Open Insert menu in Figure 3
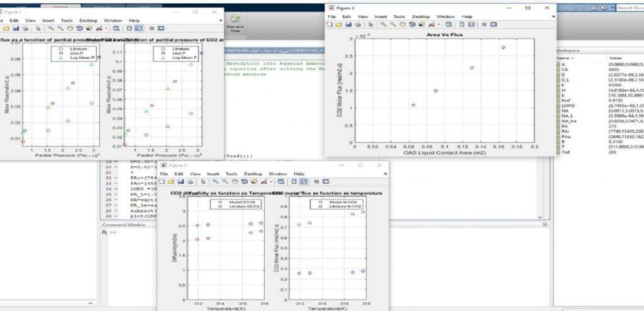The height and width of the screenshot is (311, 644). point(380,17)
